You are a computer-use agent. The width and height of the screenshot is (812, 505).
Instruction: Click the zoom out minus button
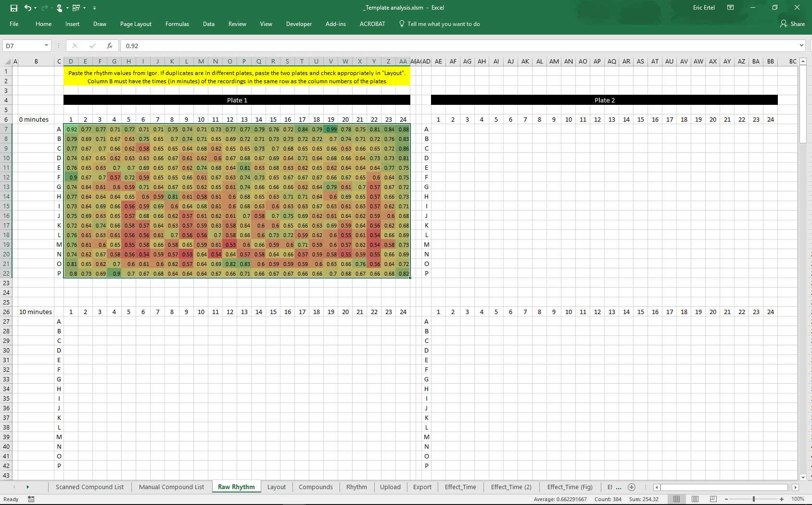pyautogui.click(x=726, y=499)
